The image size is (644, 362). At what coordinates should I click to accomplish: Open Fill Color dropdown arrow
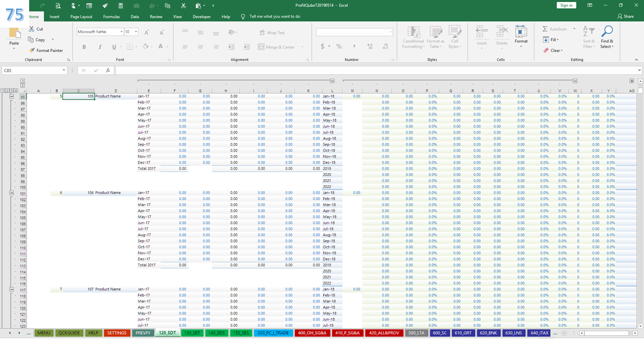[x=152, y=47]
